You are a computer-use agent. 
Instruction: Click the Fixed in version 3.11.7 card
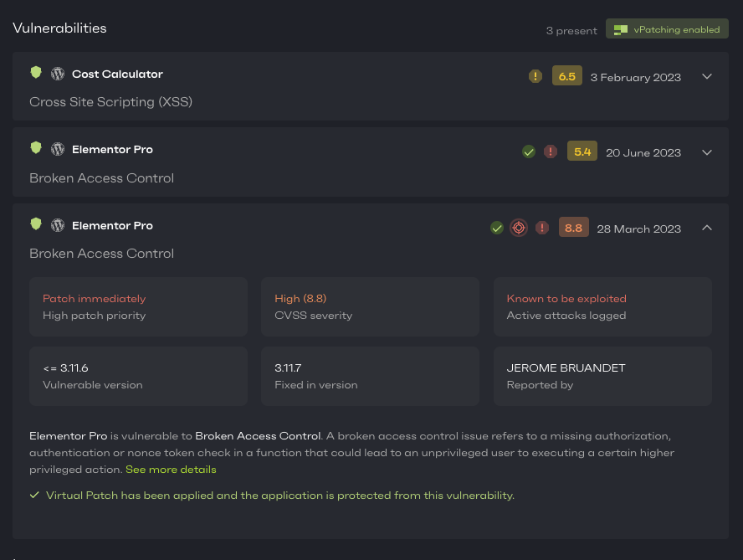click(370, 376)
